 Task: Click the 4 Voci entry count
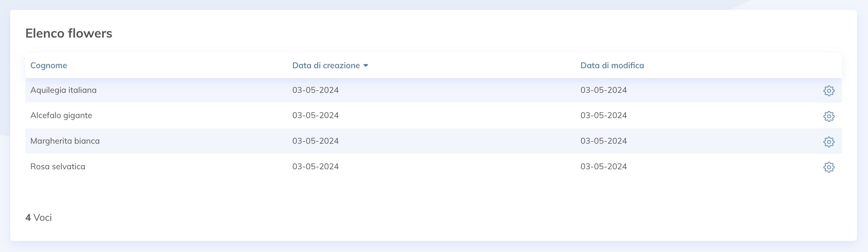point(39,218)
